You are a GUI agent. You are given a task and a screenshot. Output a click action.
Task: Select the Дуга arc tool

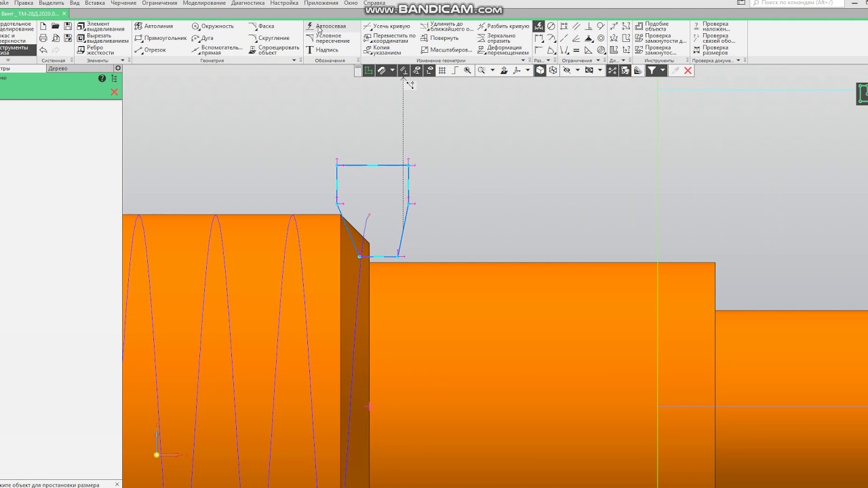pos(202,38)
